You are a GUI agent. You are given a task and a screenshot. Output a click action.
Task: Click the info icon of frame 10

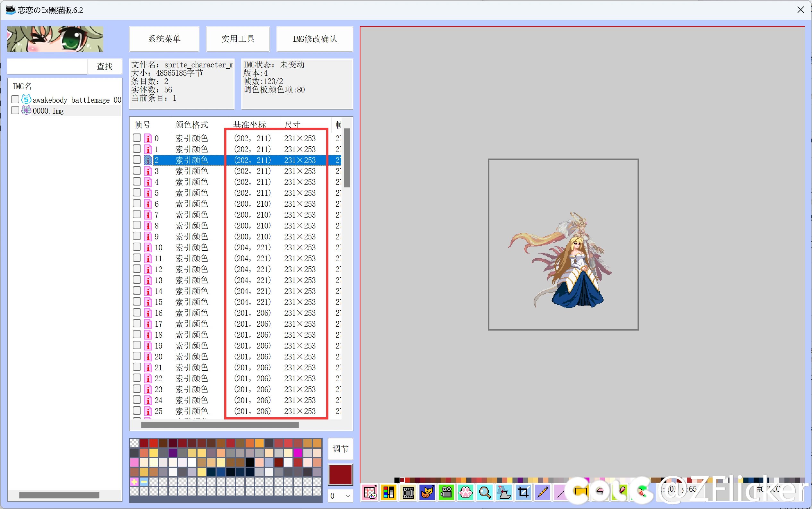[148, 247]
